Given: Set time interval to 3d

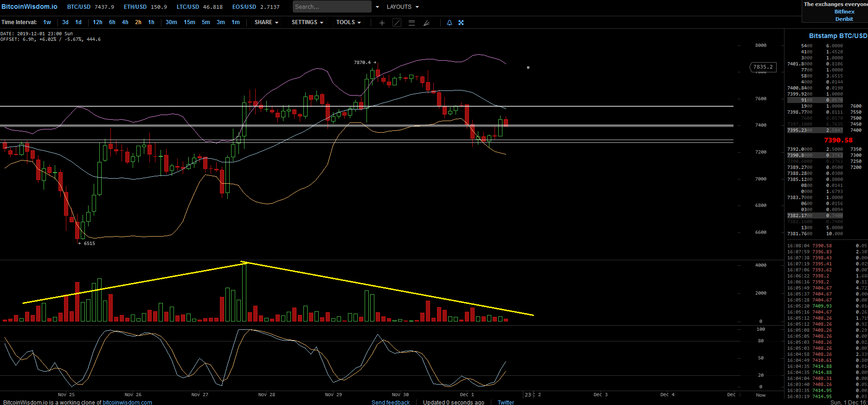Looking at the screenshot, I should (x=65, y=22).
